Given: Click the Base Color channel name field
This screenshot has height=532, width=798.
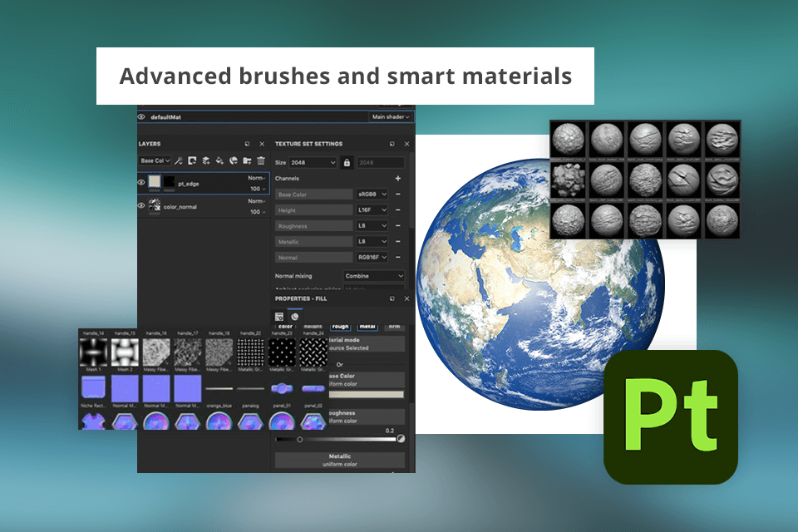Looking at the screenshot, I should tap(314, 195).
